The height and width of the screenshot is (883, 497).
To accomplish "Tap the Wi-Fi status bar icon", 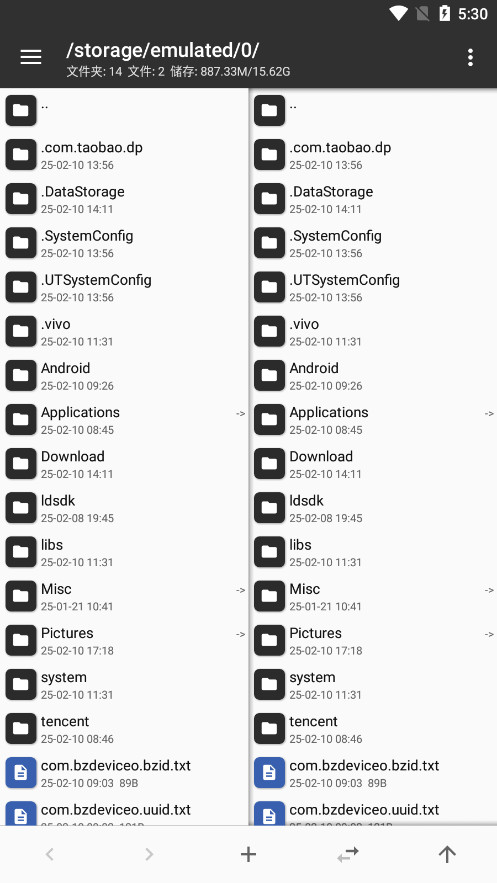I will click(x=399, y=14).
